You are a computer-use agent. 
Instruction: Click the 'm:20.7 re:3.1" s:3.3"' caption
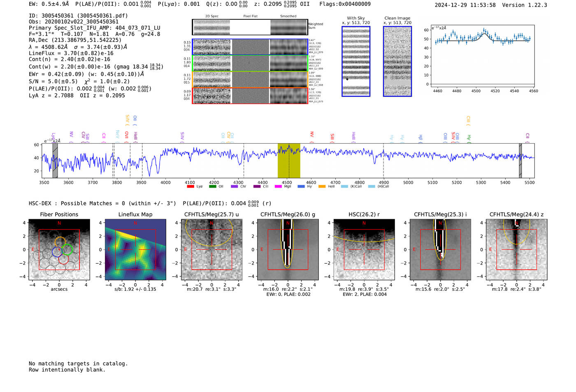[x=211, y=289]
